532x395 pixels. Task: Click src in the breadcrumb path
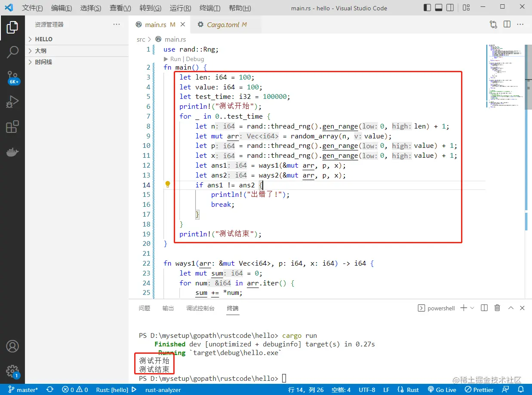141,39
